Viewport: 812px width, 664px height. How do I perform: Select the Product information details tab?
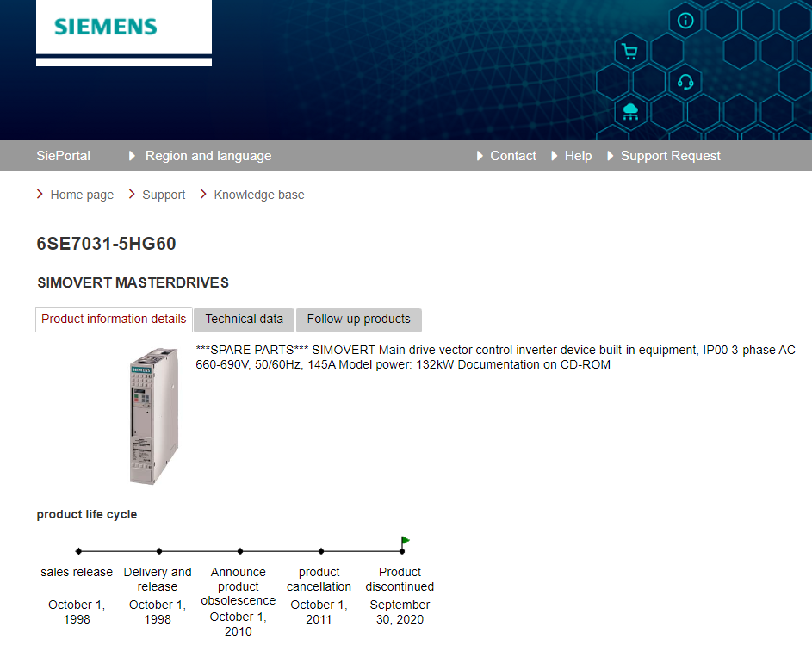tap(114, 320)
